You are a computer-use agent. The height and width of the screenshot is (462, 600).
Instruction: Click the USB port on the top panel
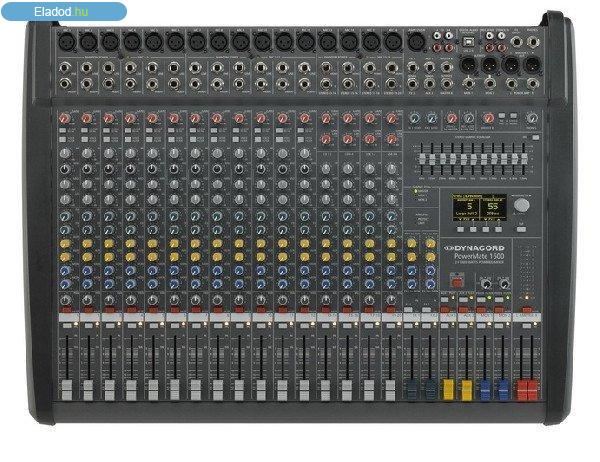468,41
